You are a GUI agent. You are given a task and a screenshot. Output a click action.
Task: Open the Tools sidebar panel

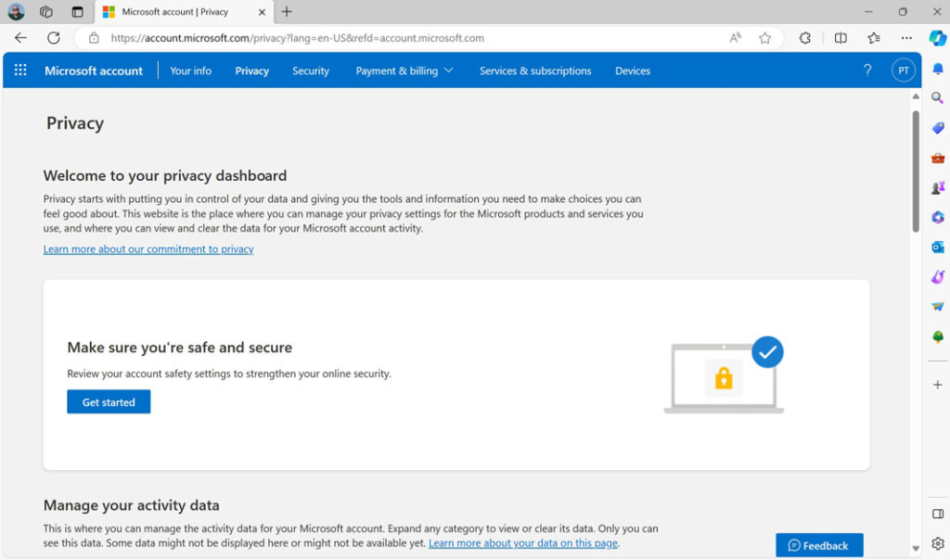[937, 158]
